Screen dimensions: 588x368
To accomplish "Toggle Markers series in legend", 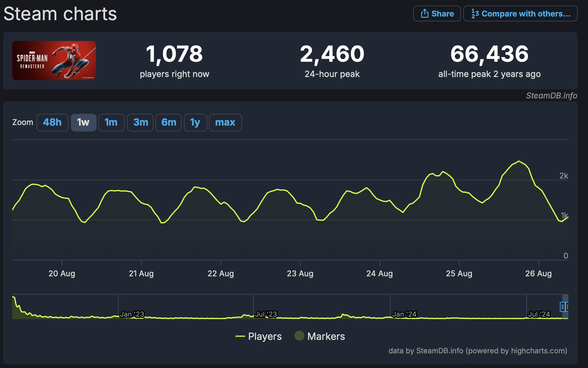I will point(320,336).
